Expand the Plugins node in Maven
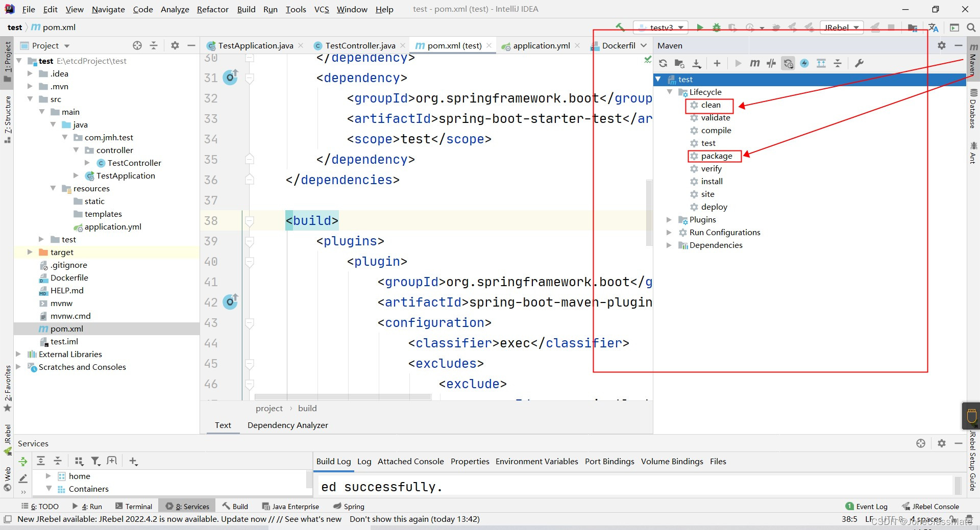Viewport: 980px width, 530px height. click(669, 220)
